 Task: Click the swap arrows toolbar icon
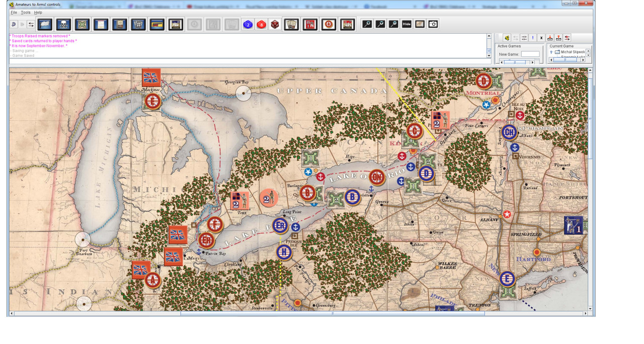click(x=31, y=24)
